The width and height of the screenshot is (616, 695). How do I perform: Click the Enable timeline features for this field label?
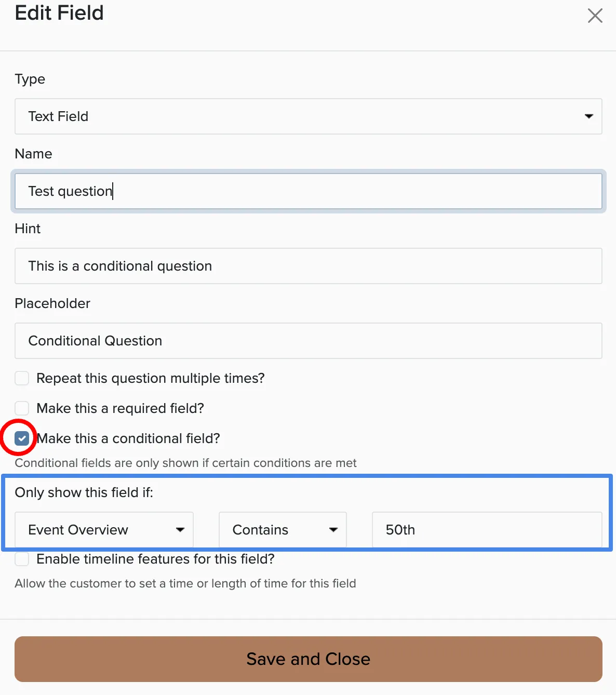click(156, 559)
